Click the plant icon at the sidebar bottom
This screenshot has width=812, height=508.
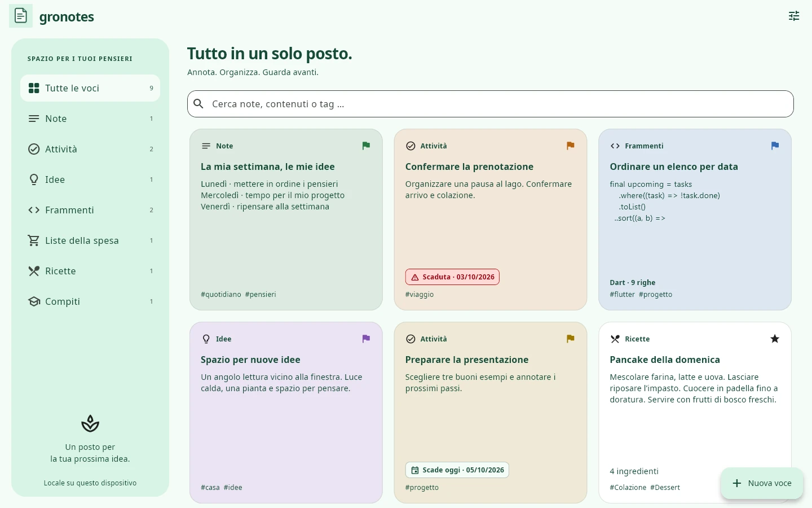pos(90,423)
